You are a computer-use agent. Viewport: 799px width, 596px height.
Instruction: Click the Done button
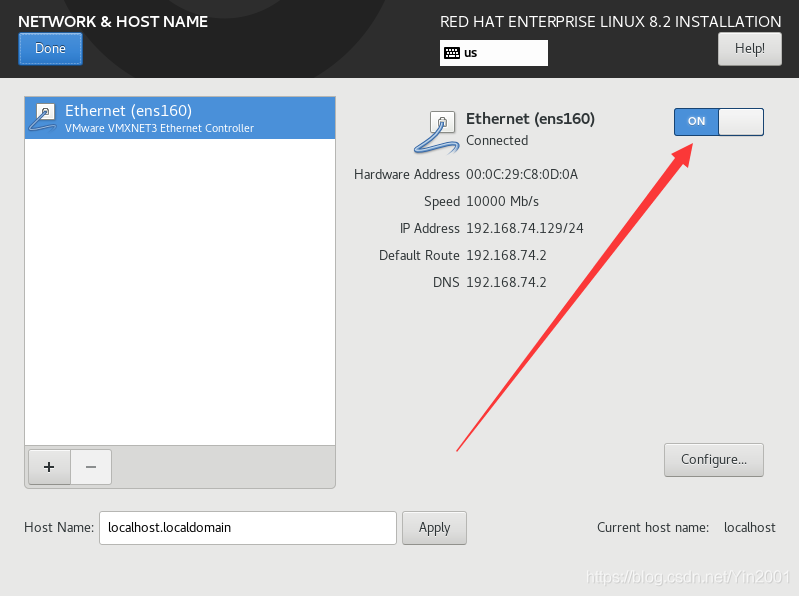tap(50, 49)
